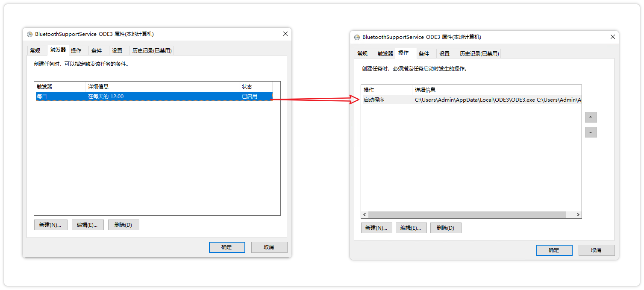The image size is (644, 290).
Task: Select 条件 tab in right dialog
Action: coord(424,54)
